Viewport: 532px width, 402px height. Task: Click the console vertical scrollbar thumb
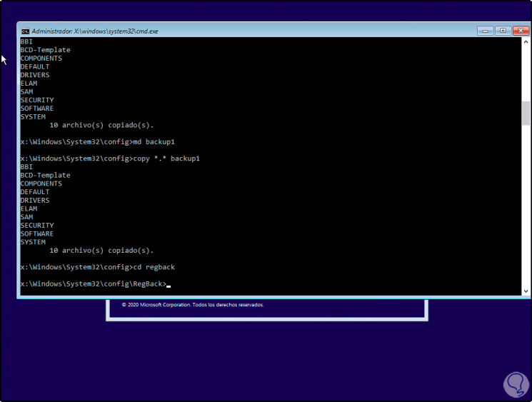coord(526,114)
